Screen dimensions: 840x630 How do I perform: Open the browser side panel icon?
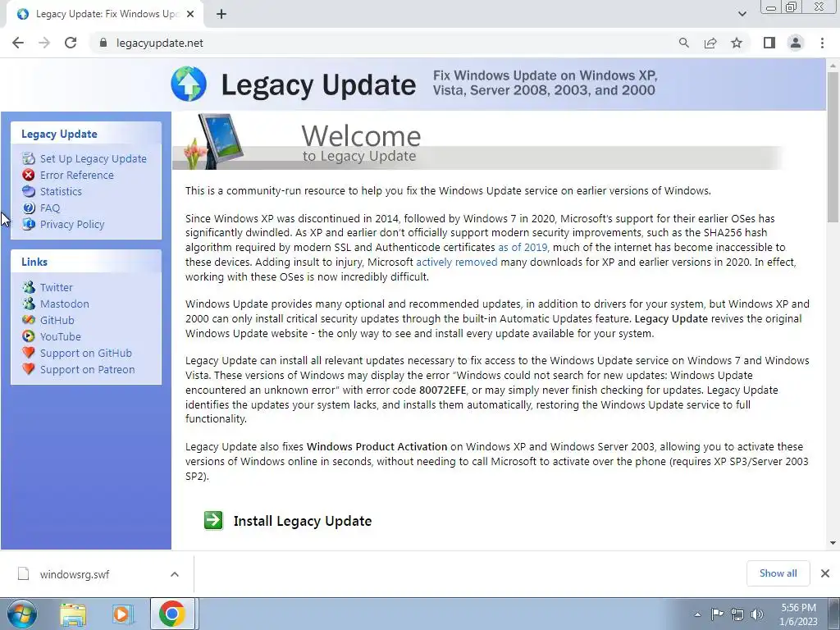point(769,43)
